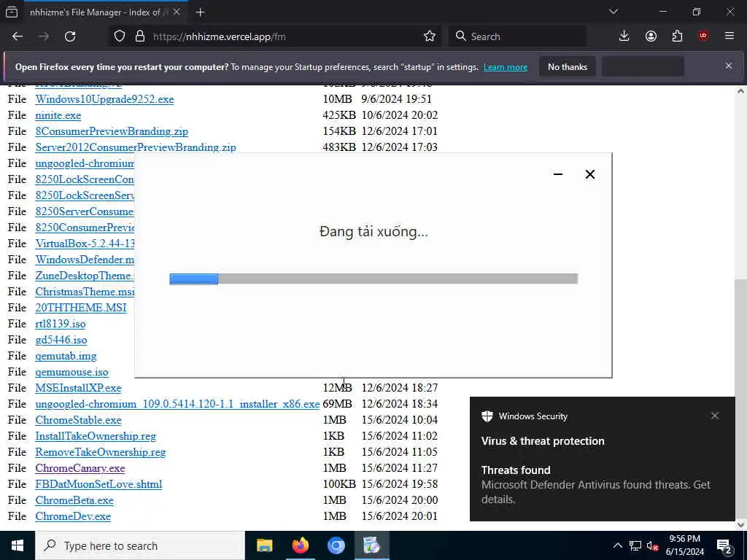Click Learn more in startup notification
Image resolution: width=747 pixels, height=560 pixels.
pyautogui.click(x=506, y=67)
